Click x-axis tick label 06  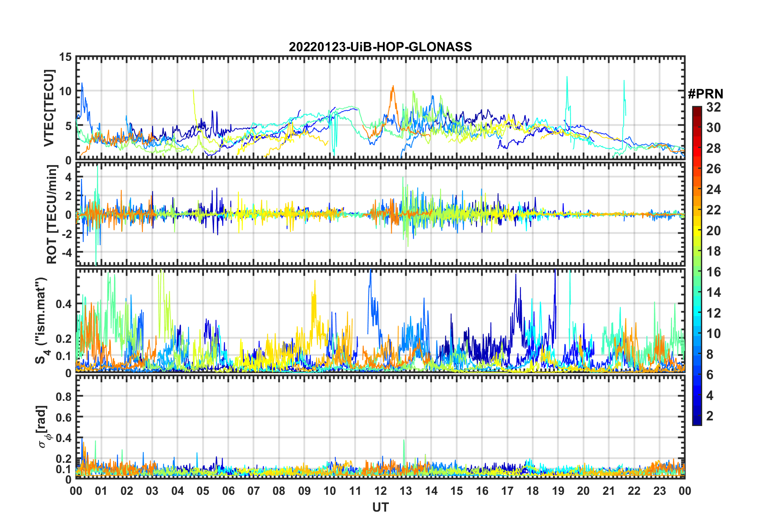click(x=228, y=491)
